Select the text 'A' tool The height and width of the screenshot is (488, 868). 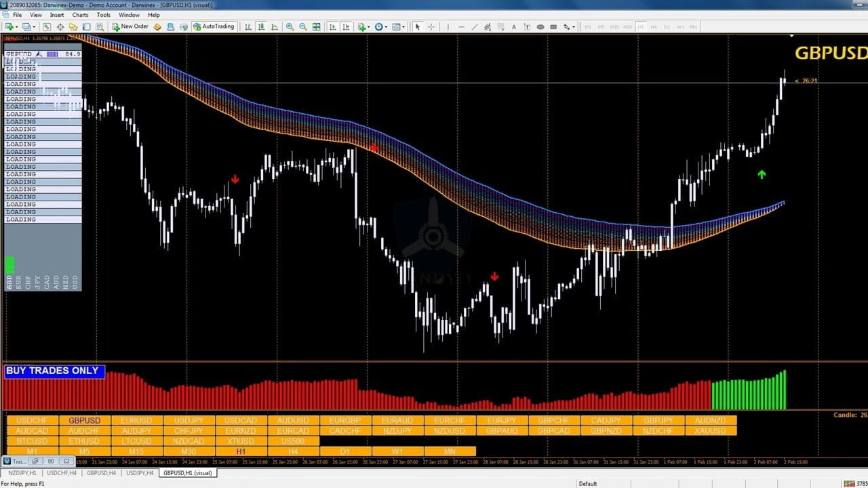(x=514, y=26)
